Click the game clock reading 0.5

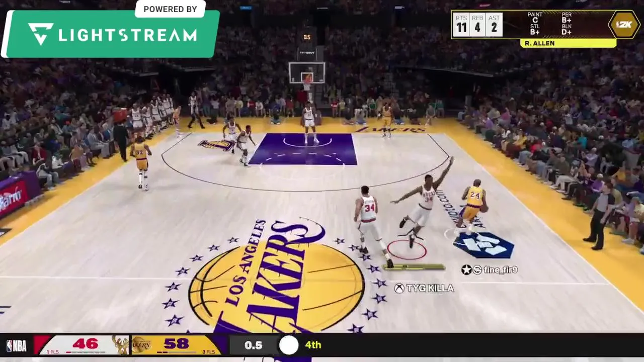pyautogui.click(x=253, y=345)
